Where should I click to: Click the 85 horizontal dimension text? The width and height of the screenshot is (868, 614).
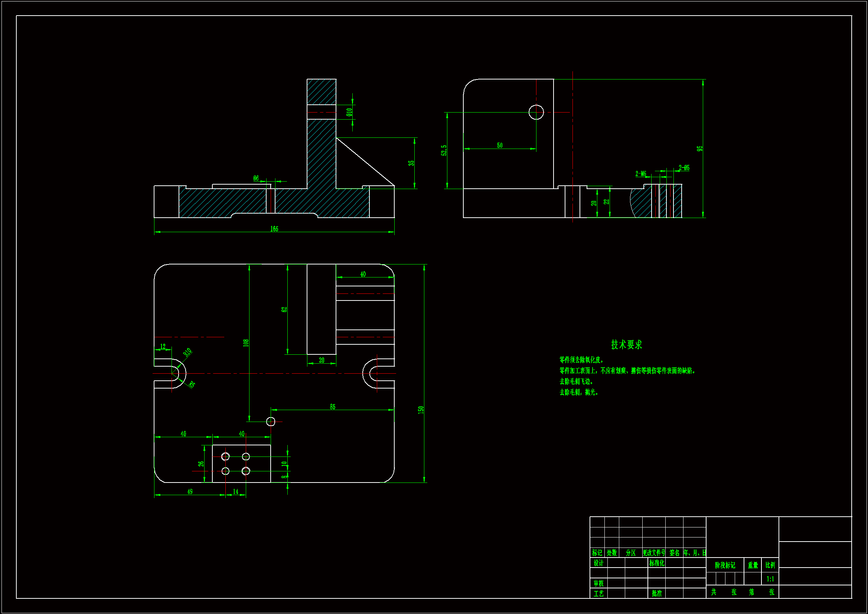click(x=332, y=407)
